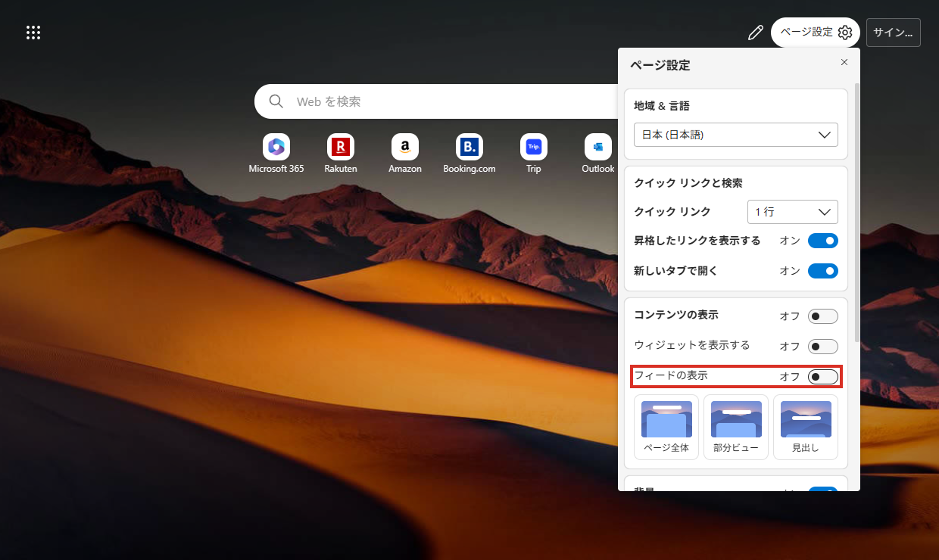
Task: Toggle フィードの表示 switch
Action: [823, 377]
